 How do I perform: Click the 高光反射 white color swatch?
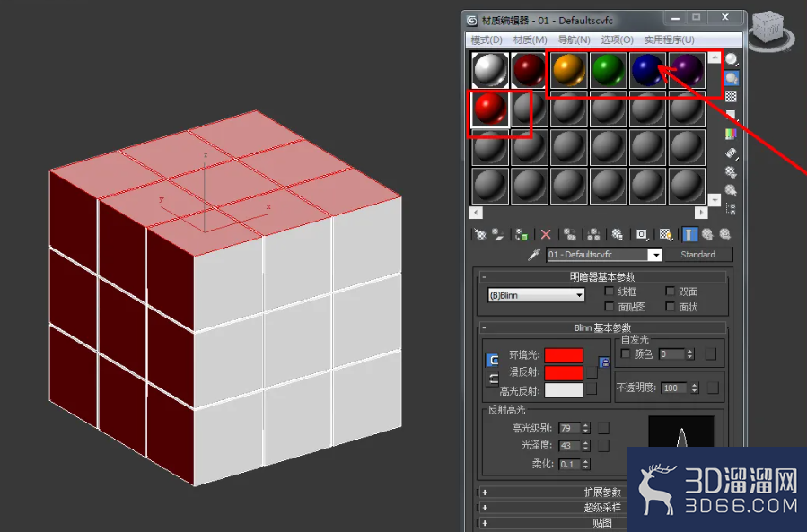click(564, 390)
